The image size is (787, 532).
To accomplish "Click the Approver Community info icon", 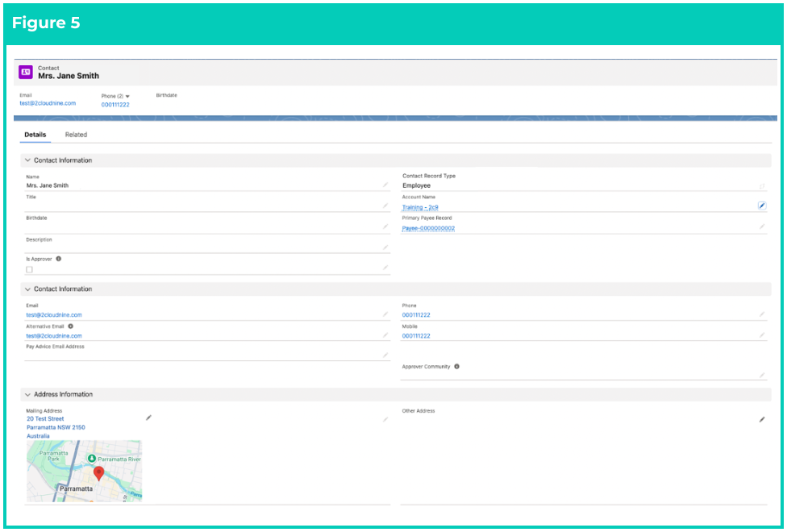I will coord(456,367).
